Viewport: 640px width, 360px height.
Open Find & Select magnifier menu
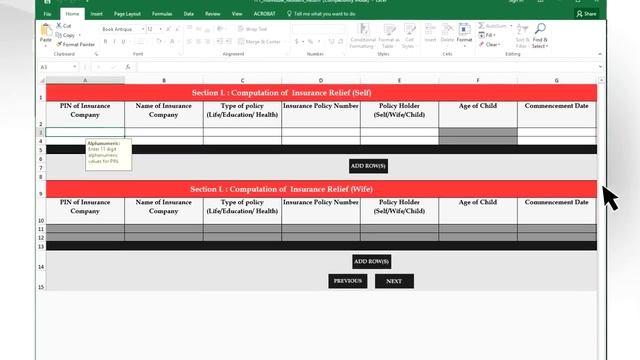click(540, 36)
